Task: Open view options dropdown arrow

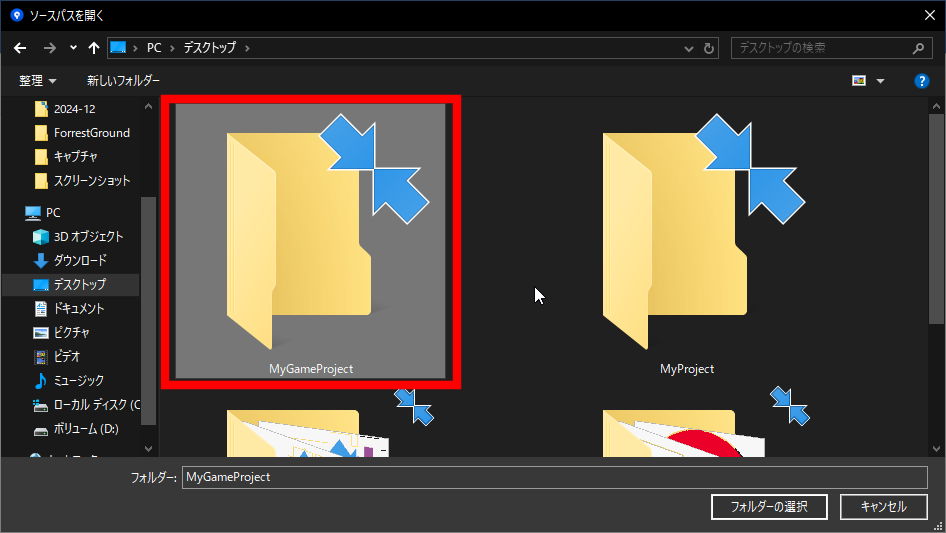Action: [880, 81]
